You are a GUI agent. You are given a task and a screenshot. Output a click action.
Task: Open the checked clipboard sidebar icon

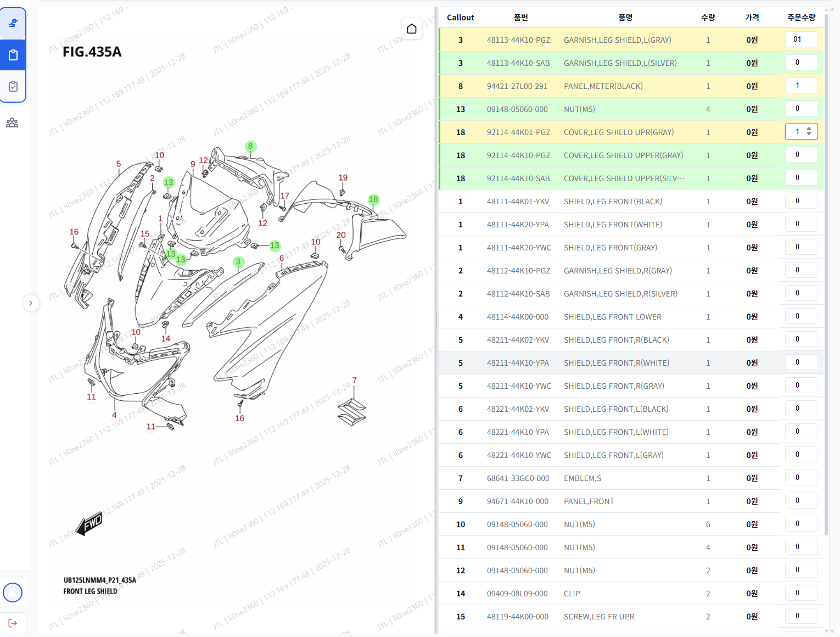[x=13, y=86]
